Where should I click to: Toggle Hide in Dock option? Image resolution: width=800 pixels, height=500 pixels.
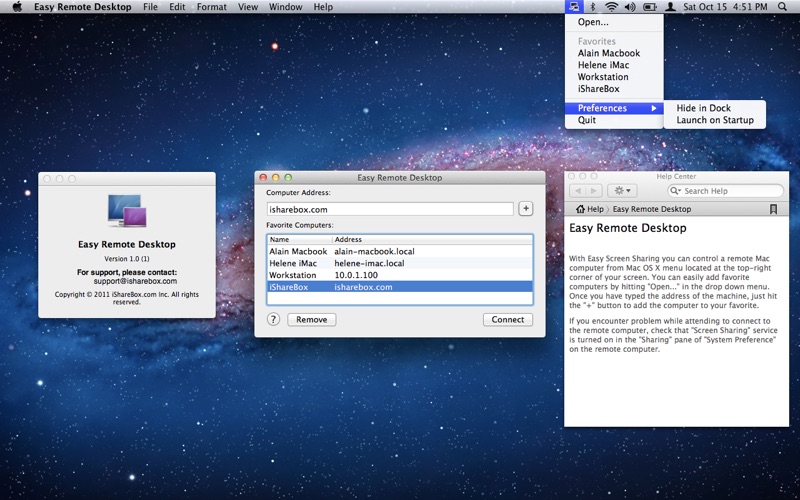[714, 108]
